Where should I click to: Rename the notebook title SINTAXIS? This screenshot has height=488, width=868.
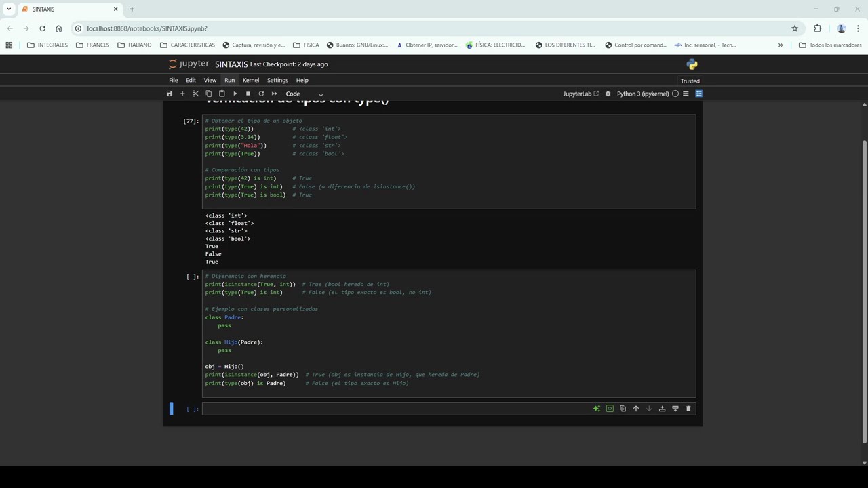[231, 64]
